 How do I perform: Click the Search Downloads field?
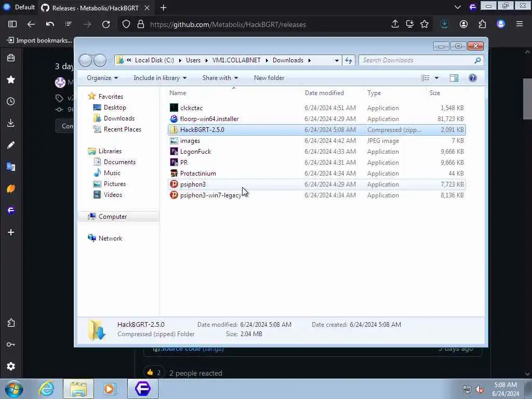pos(421,60)
